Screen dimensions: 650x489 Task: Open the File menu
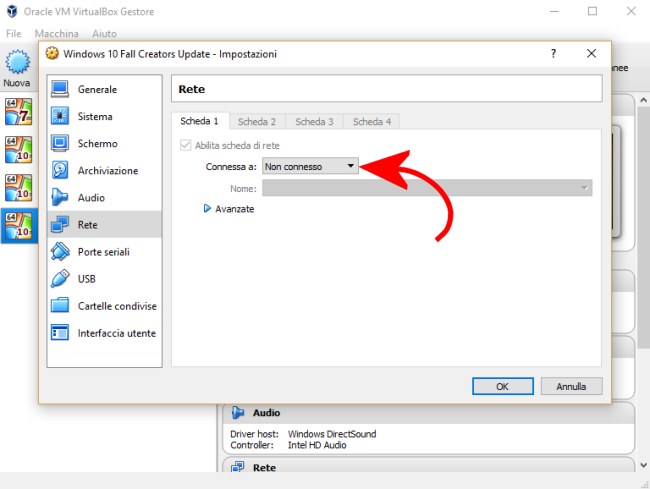[x=14, y=34]
